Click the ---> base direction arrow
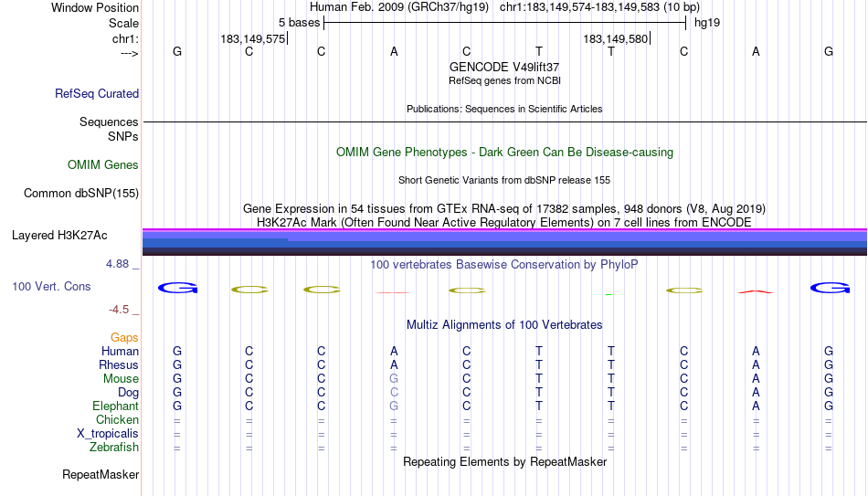Image resolution: width=868 pixels, height=496 pixels. point(130,53)
